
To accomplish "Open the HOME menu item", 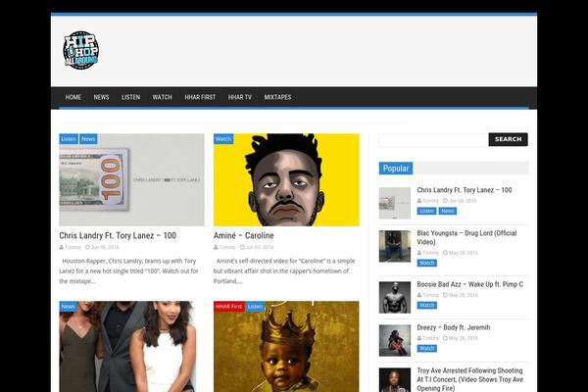I will click(x=73, y=97).
